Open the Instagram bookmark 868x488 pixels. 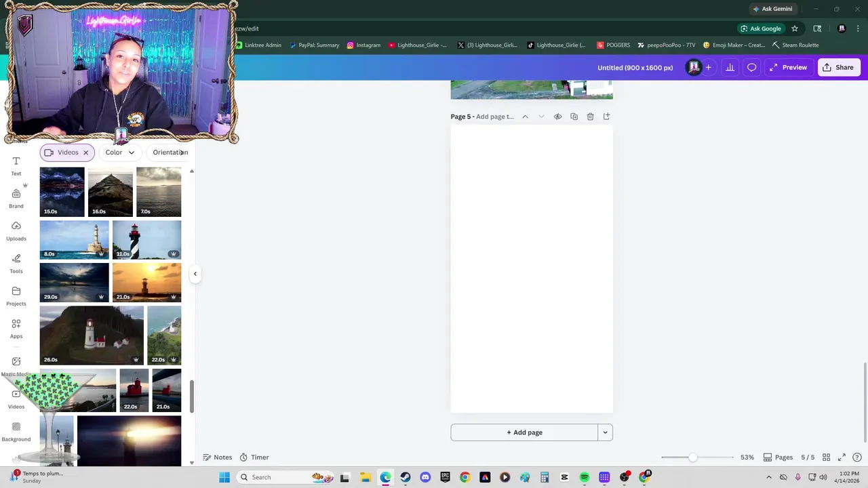[363, 45]
